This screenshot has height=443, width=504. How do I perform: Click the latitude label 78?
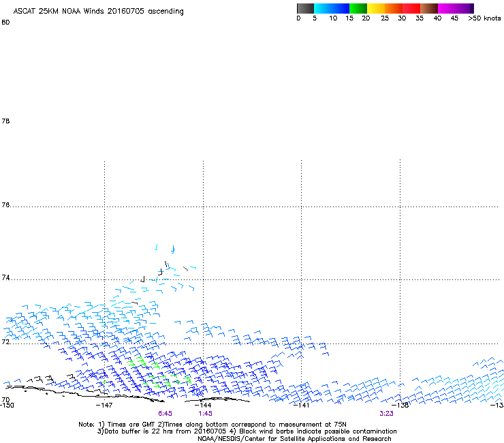pos(5,121)
